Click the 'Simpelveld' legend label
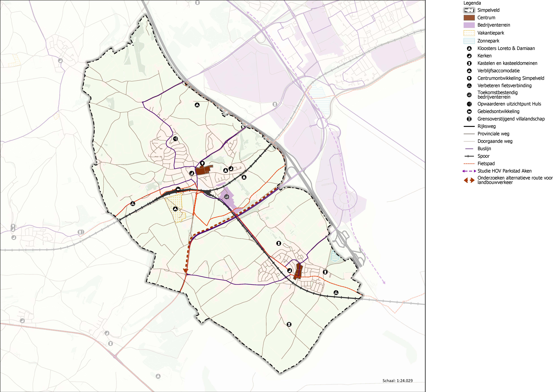 click(x=488, y=10)
